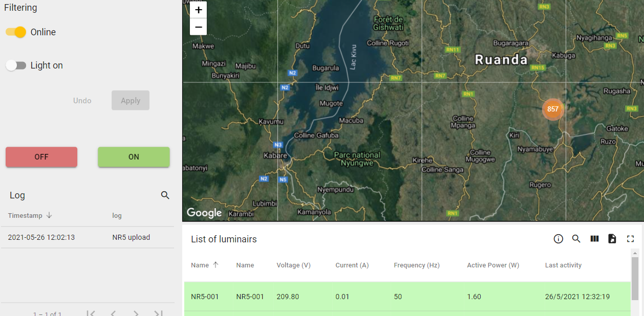Select the NR5 upload log text
The width and height of the screenshot is (644, 316).
[x=131, y=237]
